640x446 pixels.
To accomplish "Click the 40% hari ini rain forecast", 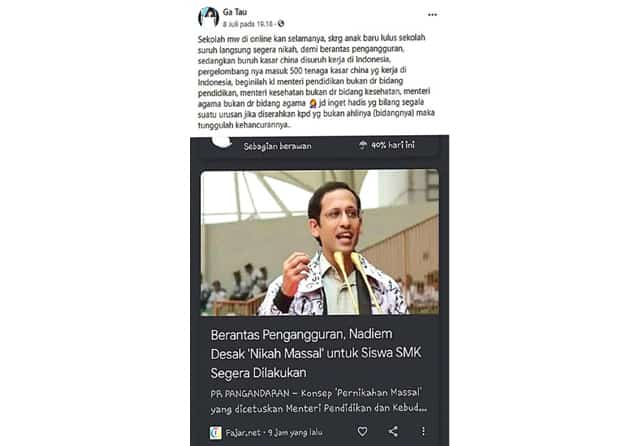I will coord(393,145).
